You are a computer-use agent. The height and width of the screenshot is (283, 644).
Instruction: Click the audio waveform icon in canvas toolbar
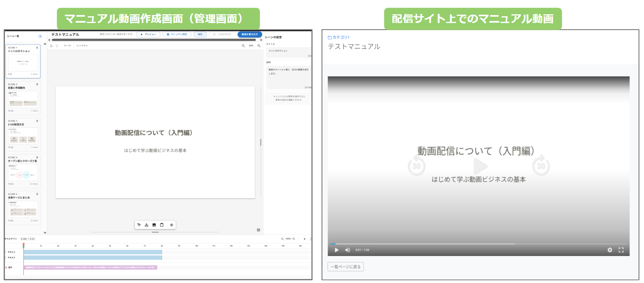coord(172,225)
